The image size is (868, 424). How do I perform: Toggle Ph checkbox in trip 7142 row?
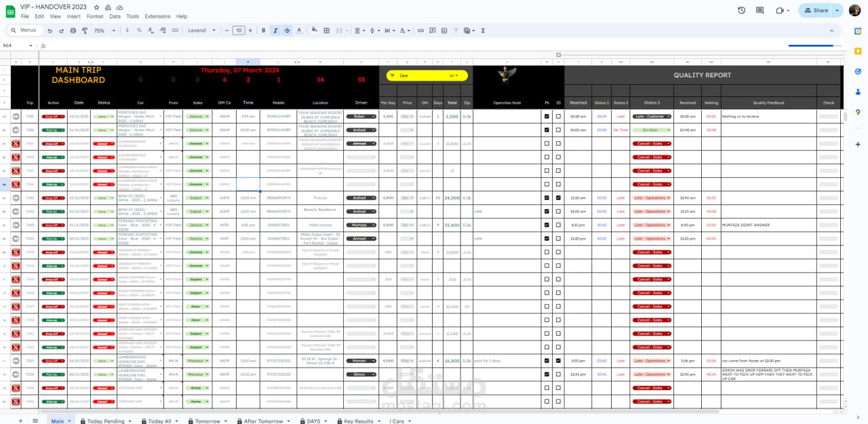point(547,211)
